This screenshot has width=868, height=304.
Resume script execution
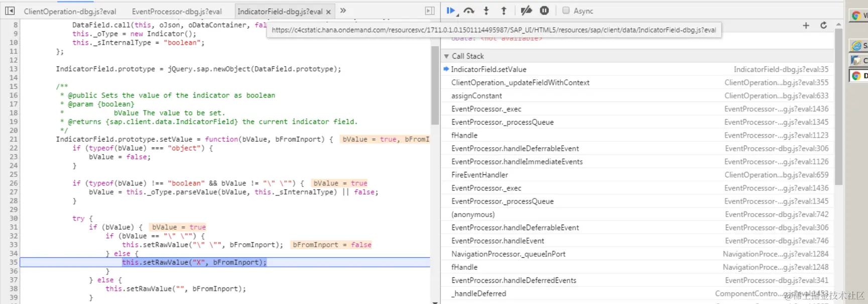[x=451, y=11]
